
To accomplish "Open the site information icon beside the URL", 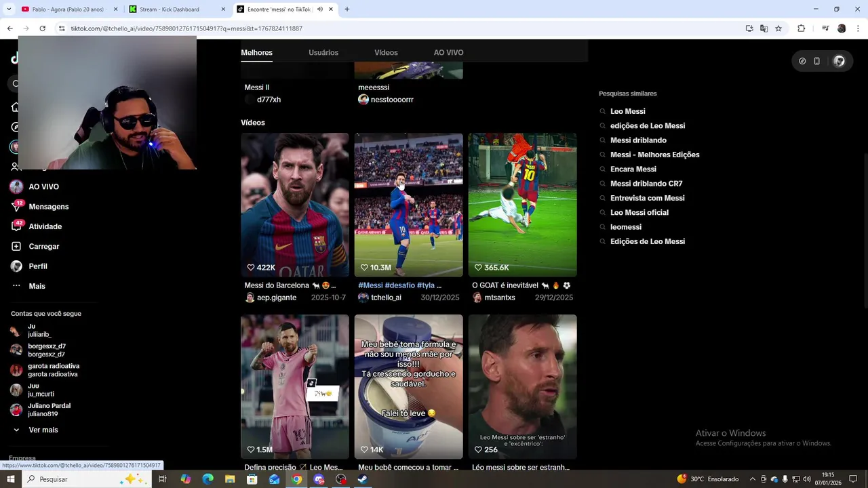I will [62, 28].
